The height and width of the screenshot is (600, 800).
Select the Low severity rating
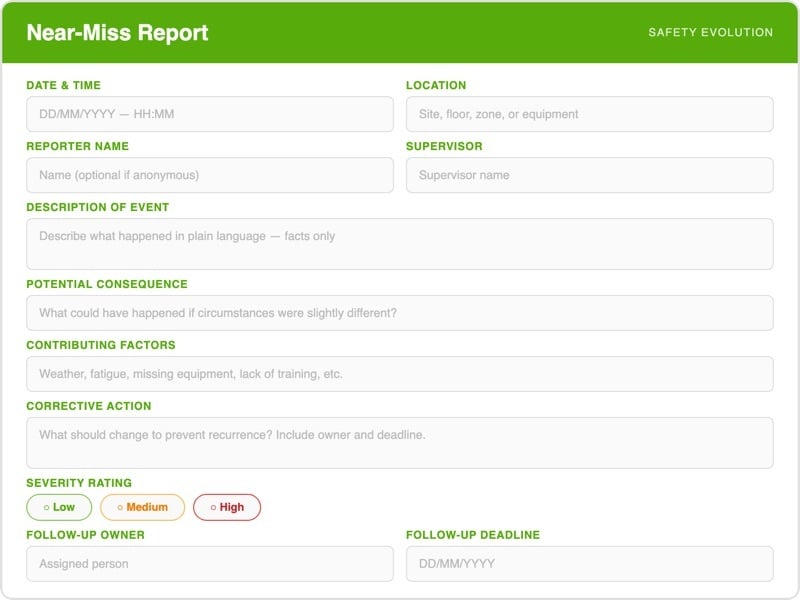(60, 507)
